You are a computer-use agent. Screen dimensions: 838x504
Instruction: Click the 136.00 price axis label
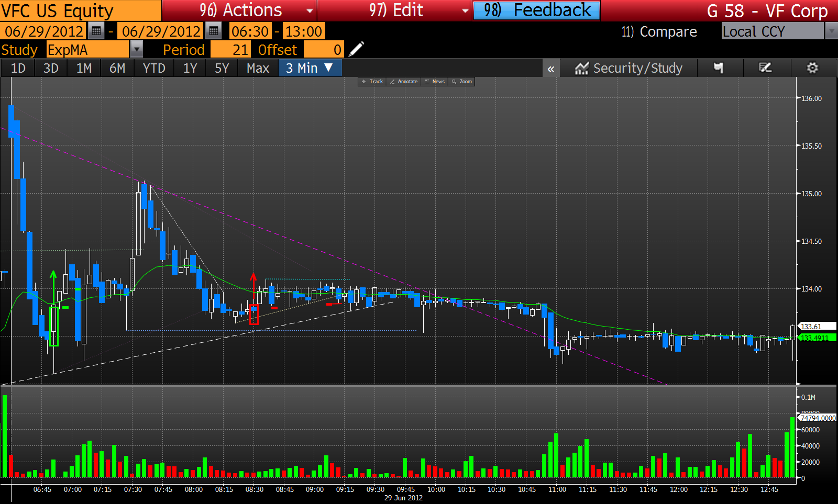812,98
